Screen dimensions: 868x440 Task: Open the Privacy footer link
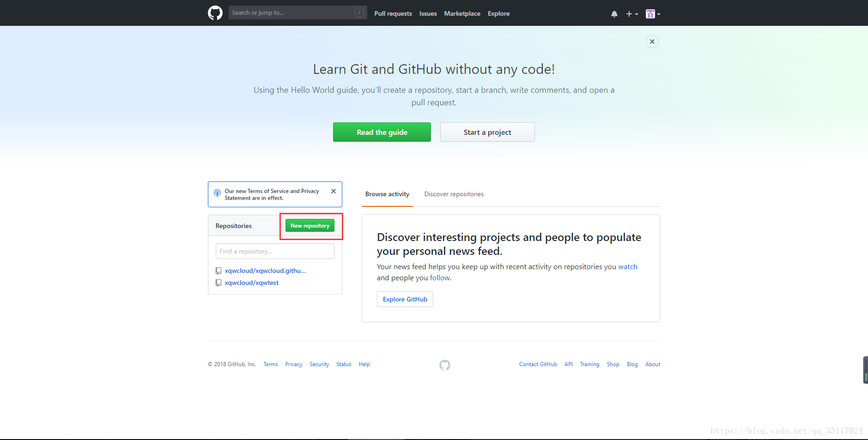[294, 364]
